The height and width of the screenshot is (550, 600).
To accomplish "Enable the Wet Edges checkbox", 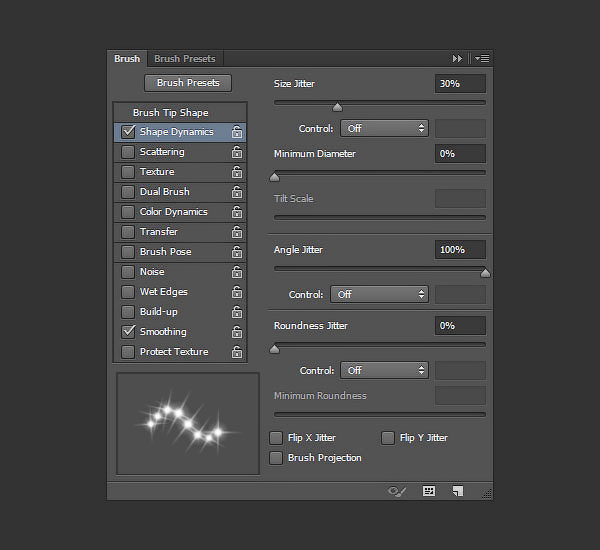I will pyautogui.click(x=128, y=292).
